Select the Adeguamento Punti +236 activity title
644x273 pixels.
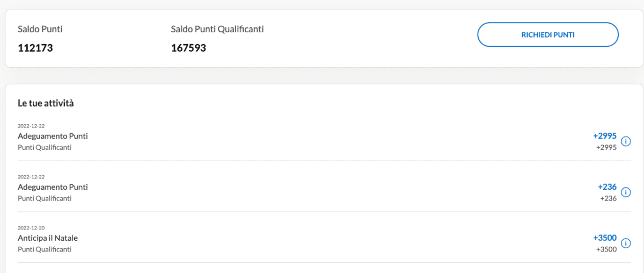point(53,187)
